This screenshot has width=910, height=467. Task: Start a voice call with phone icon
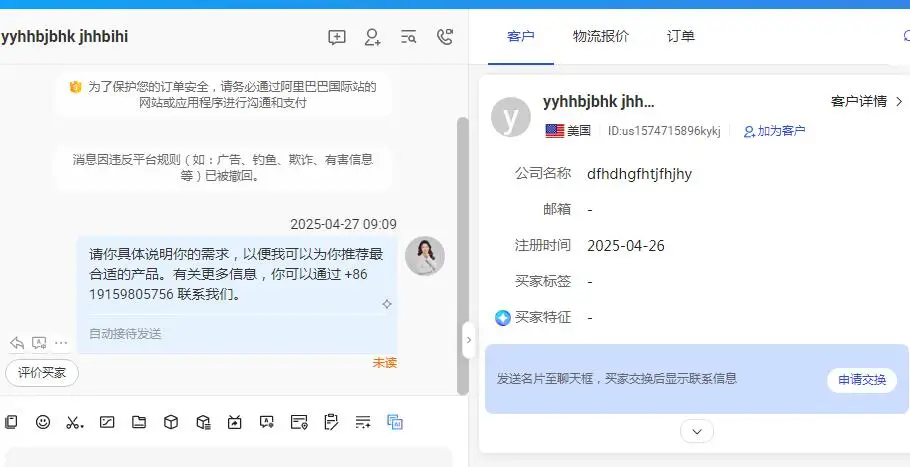coord(445,37)
